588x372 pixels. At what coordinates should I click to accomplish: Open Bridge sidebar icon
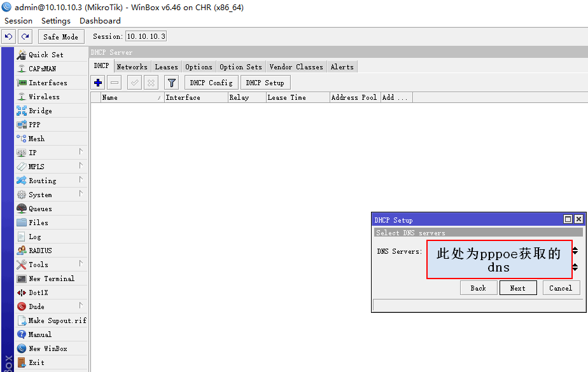[x=22, y=111]
